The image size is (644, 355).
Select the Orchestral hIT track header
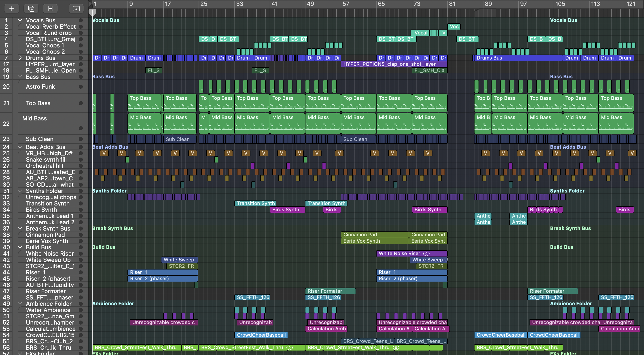[45, 166]
